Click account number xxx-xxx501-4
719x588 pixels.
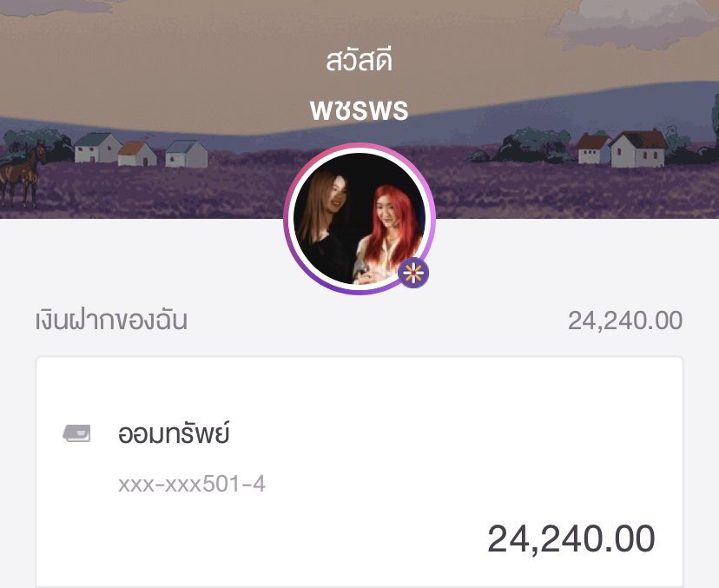coord(192,484)
